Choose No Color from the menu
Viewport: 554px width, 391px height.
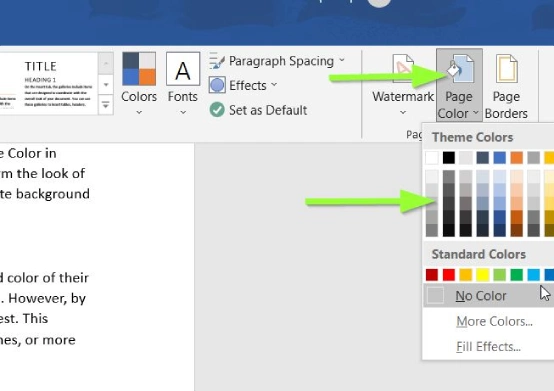click(x=489, y=295)
